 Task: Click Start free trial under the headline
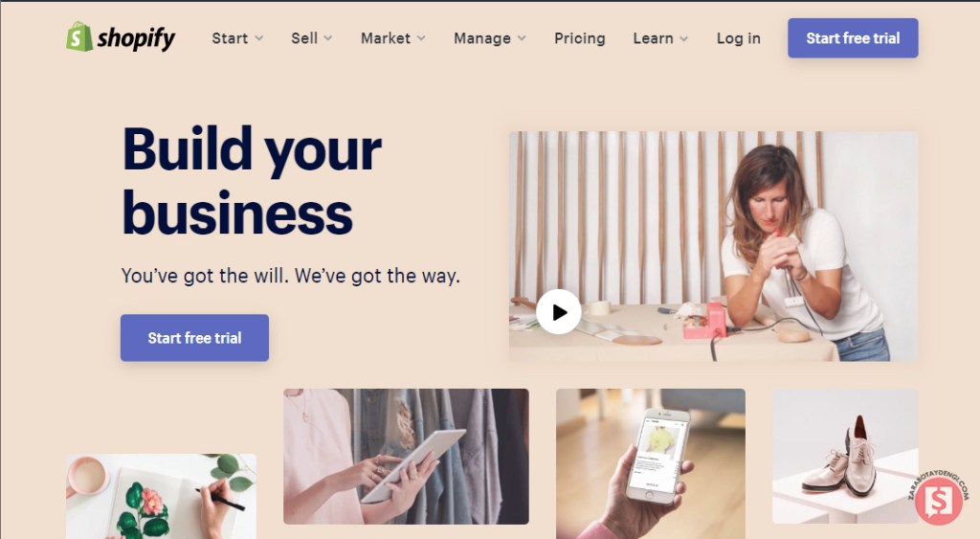click(x=194, y=338)
